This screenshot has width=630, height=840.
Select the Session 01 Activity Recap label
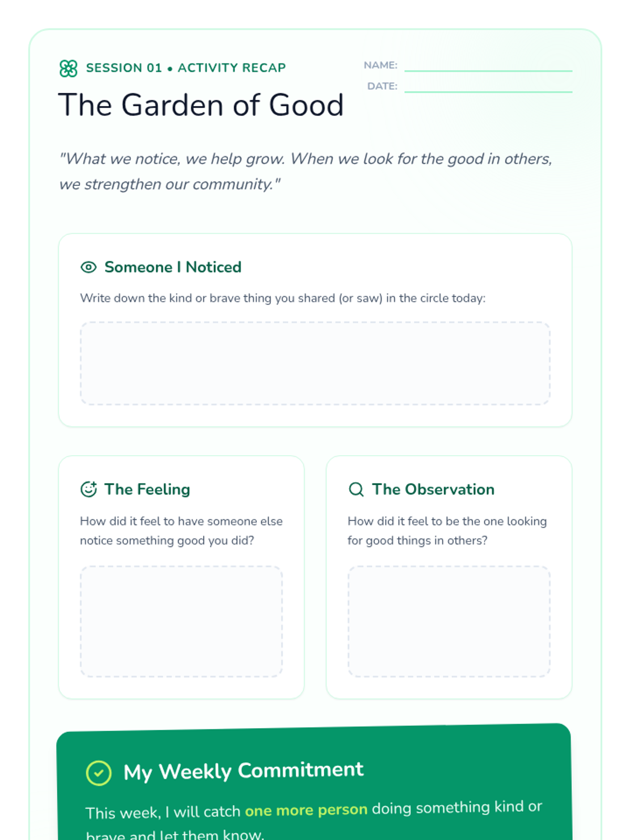pyautogui.click(x=186, y=68)
